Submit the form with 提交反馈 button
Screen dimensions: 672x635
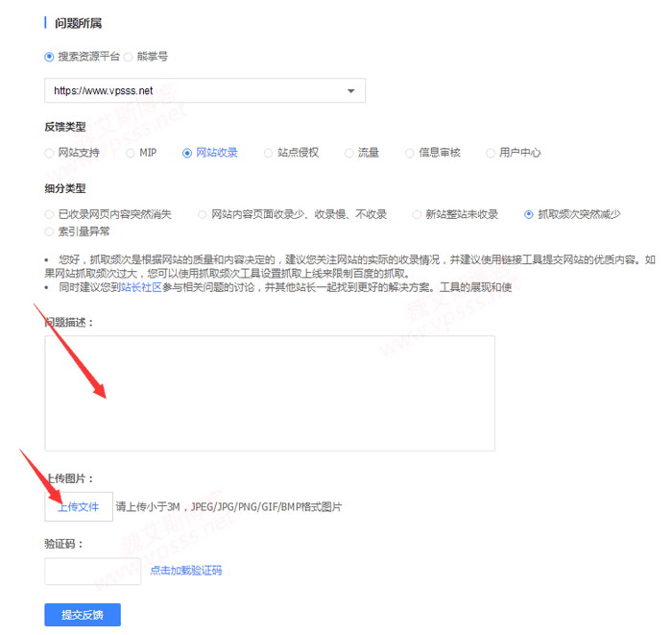(x=83, y=615)
